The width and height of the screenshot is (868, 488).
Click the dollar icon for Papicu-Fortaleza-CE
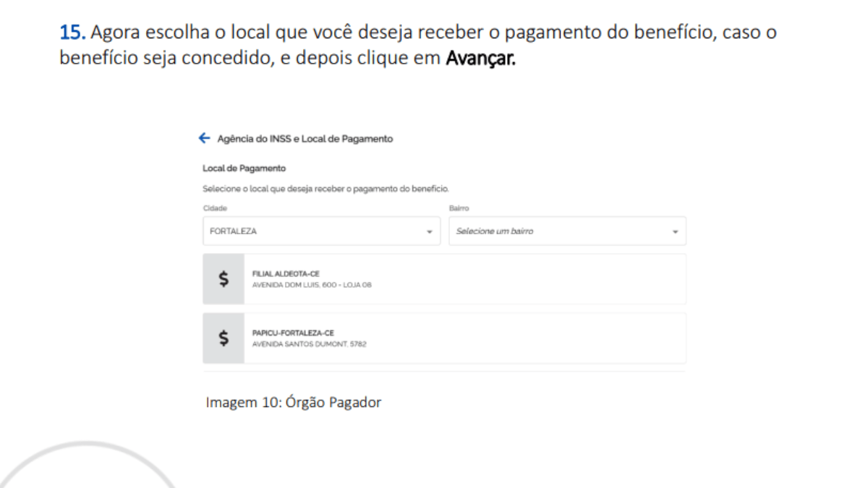[224, 338]
